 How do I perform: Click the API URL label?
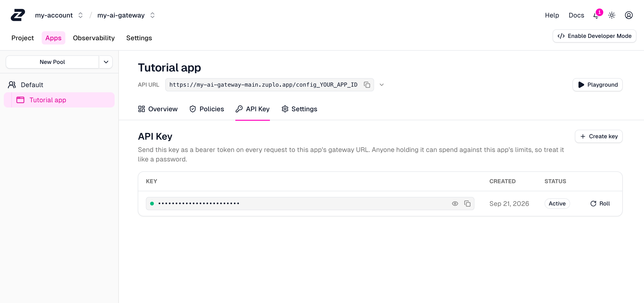click(148, 85)
